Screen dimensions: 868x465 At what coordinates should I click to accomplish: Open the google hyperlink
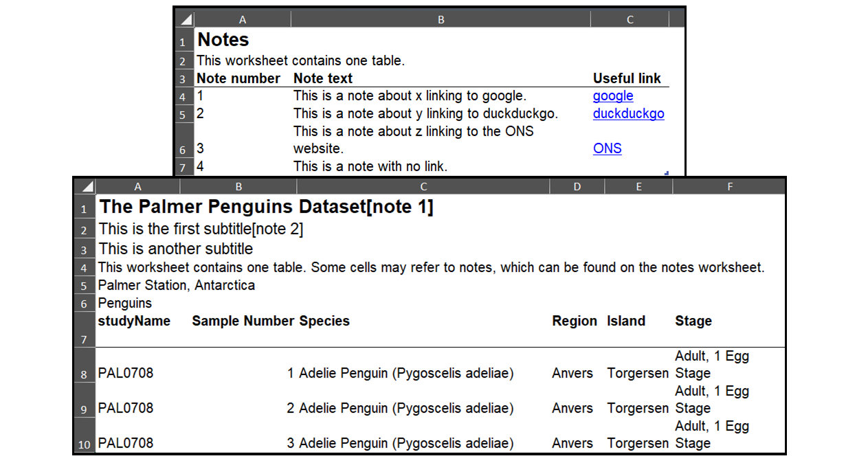[612, 96]
